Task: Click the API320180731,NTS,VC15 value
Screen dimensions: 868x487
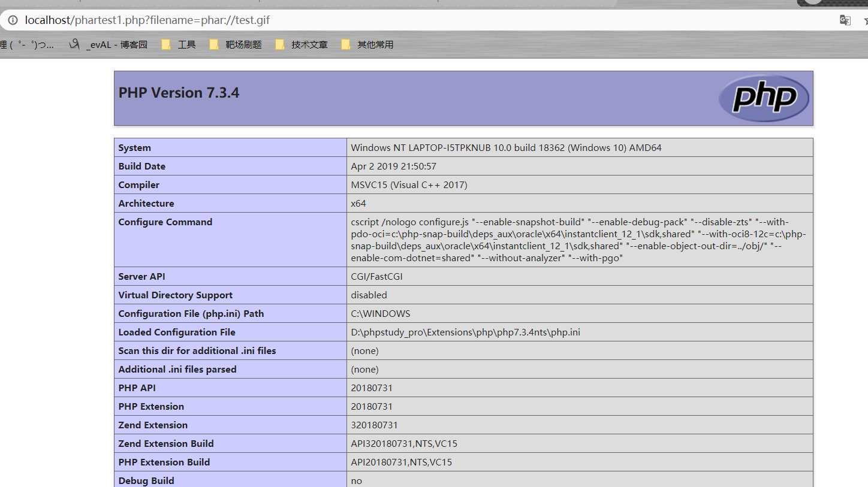Action: pyautogui.click(x=404, y=444)
